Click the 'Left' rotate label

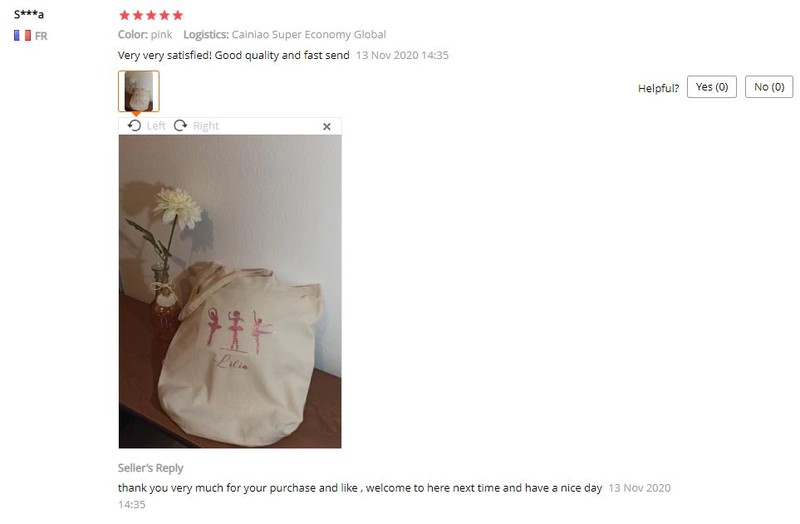156,126
